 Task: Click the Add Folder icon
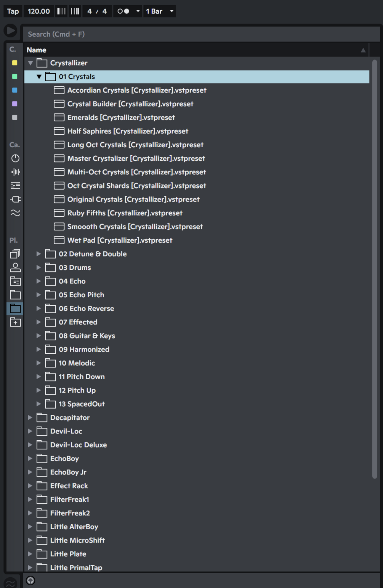click(15, 322)
